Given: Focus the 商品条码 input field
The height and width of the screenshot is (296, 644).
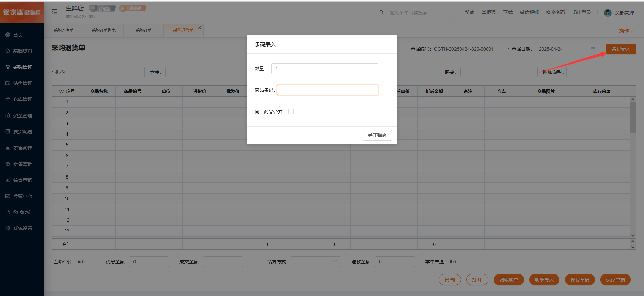Looking at the screenshot, I should [x=328, y=90].
